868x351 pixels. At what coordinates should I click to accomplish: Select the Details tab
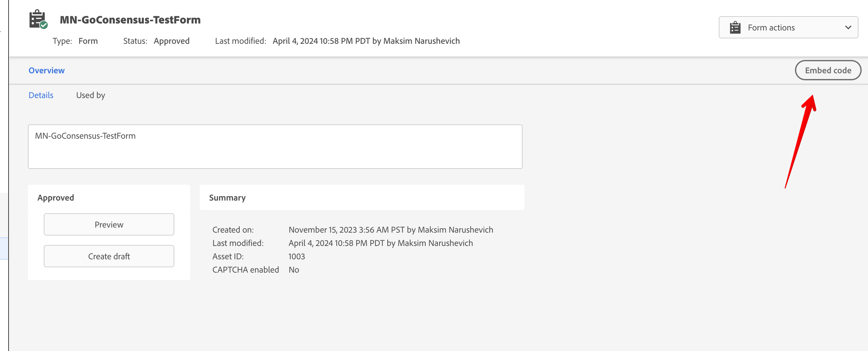[x=41, y=95]
